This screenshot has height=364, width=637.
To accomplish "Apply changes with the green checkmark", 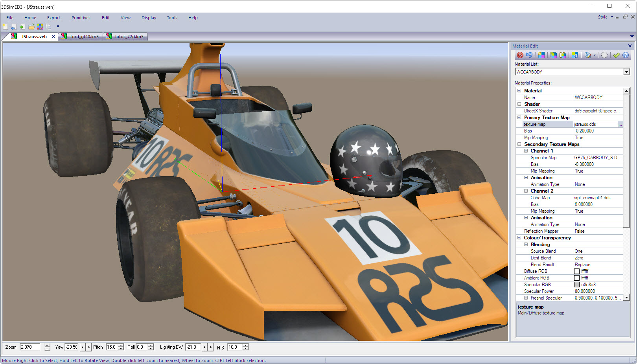I will point(616,55).
